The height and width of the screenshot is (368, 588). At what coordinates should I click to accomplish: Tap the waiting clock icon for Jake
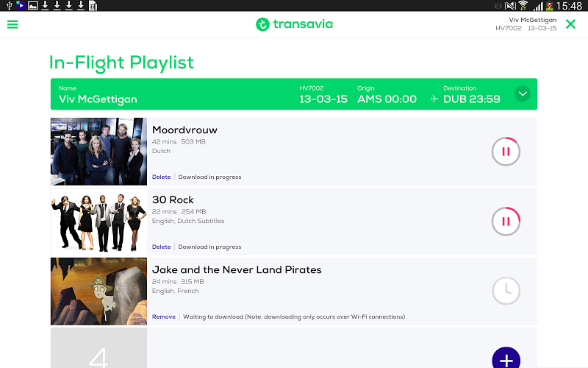506,291
